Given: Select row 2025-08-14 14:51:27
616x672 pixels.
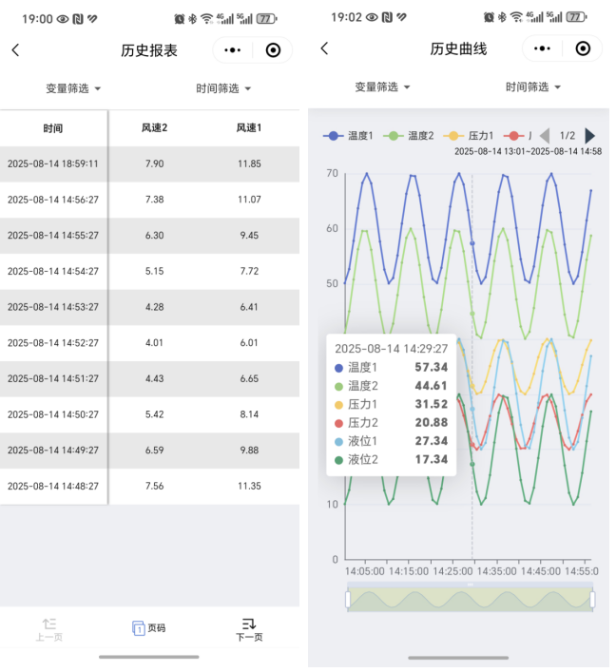Looking at the screenshot, I should (149, 378).
